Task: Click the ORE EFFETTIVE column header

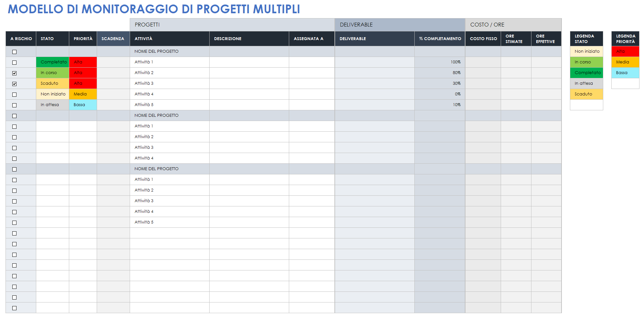Action: pyautogui.click(x=546, y=39)
